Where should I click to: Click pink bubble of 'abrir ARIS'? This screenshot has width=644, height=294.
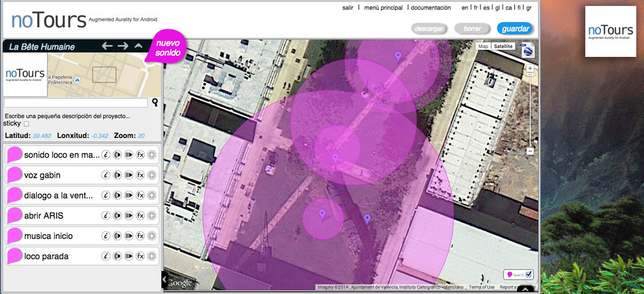[x=14, y=216]
